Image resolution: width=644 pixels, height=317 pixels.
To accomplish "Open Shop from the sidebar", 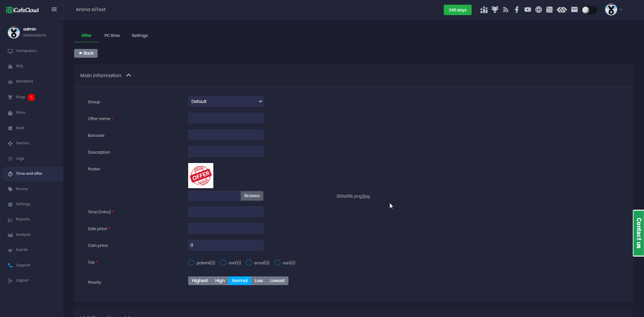I will click(x=32, y=97).
